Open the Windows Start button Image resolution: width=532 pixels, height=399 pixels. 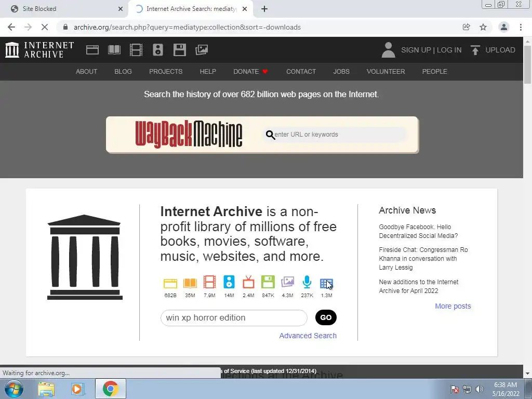click(14, 389)
